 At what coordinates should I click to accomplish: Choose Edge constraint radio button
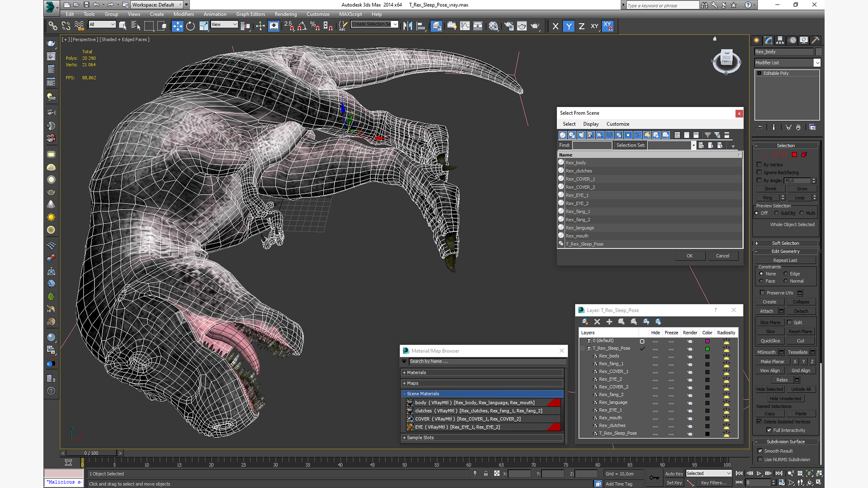pos(786,274)
